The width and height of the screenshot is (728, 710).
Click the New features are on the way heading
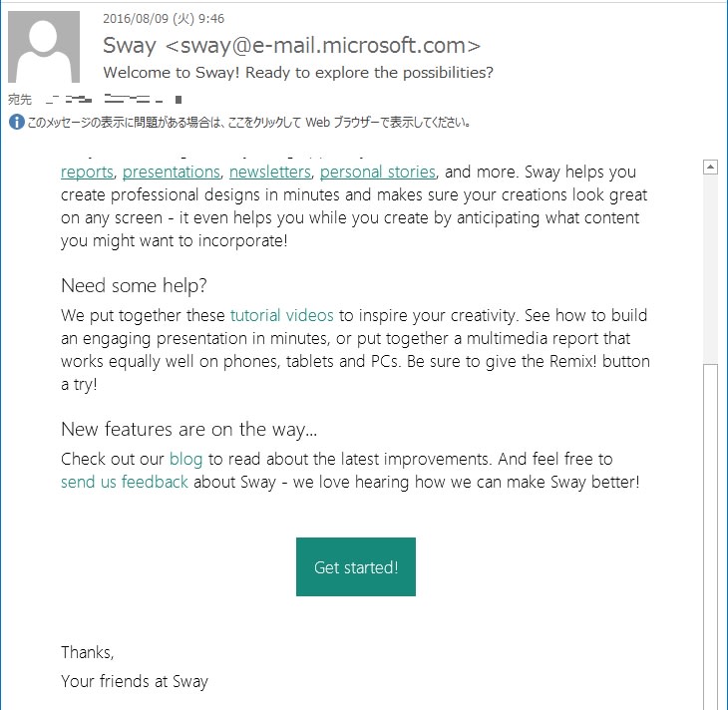pos(188,429)
